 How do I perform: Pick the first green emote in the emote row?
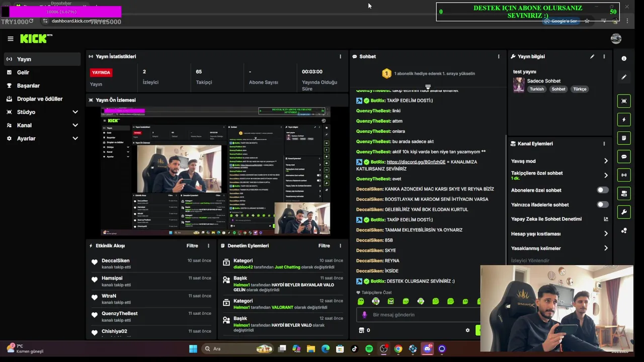click(361, 301)
